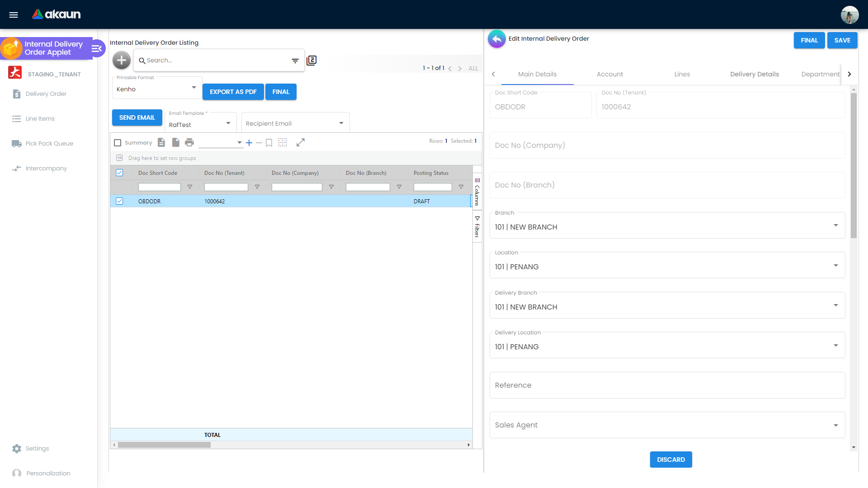Switch to the Lines tab
Image resolution: width=868 pixels, height=488 pixels.
[682, 74]
